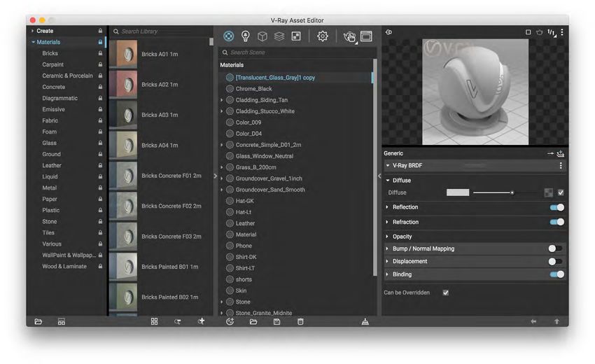Expand the Create tree node

tap(33, 31)
